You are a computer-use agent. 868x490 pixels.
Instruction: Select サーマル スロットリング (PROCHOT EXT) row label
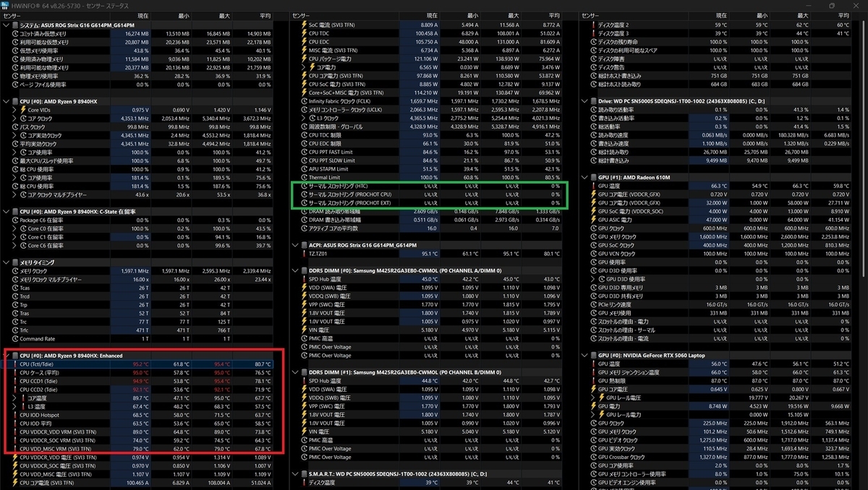(x=352, y=202)
